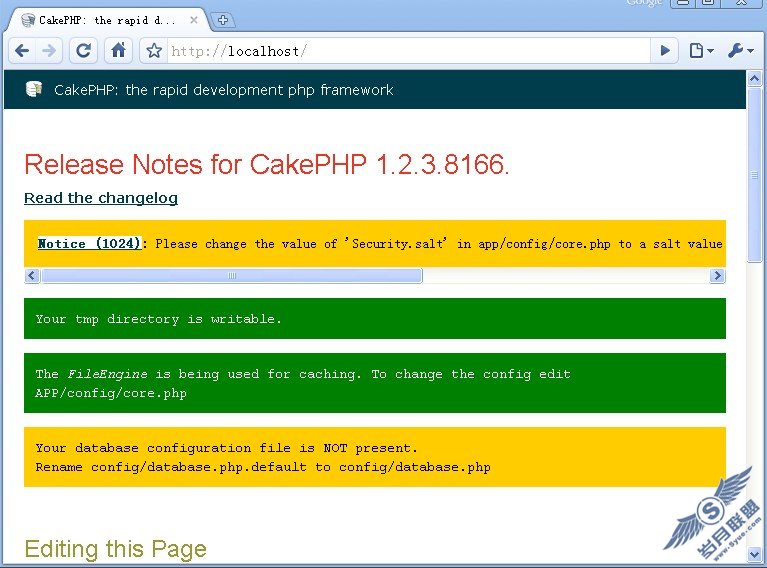The width and height of the screenshot is (767, 568).
Task: Open the CakePHP framework header link
Action: point(224,90)
